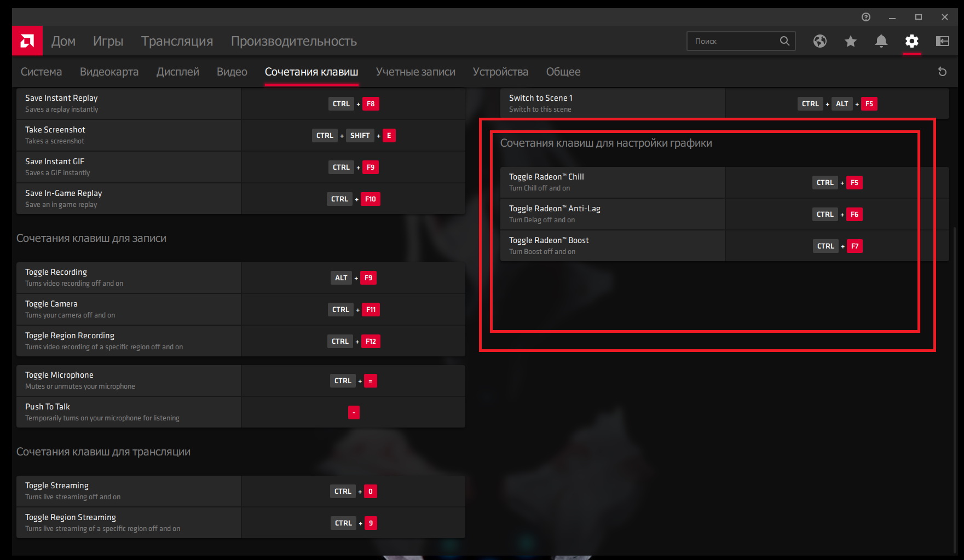Screen dimensions: 964x560
Task: Edit the Push To Talk hotkey
Action: pyautogui.click(x=354, y=412)
